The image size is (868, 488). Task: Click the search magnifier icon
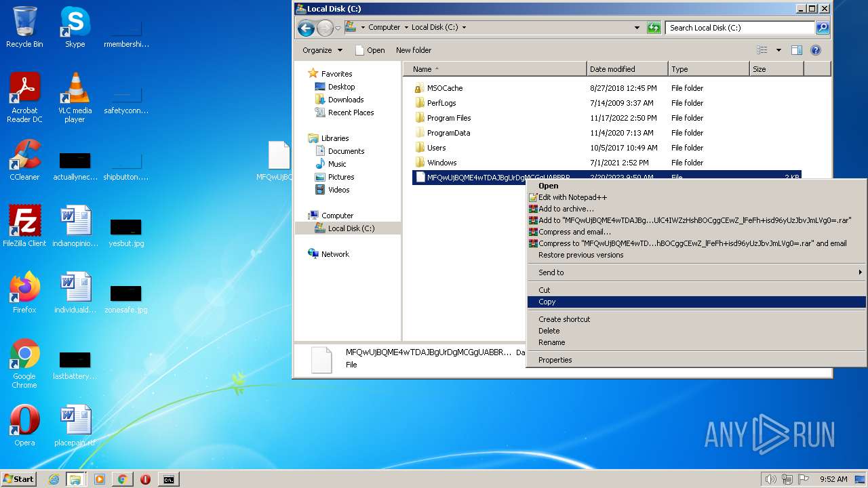click(823, 28)
